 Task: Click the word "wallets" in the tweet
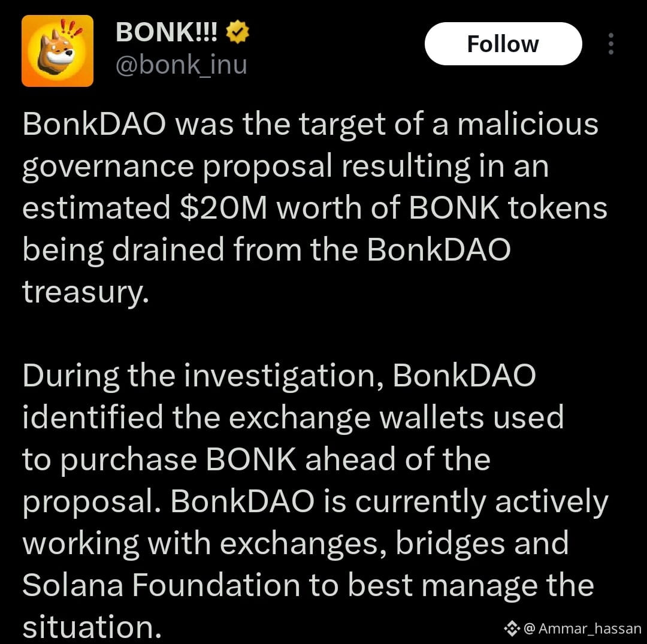pos(431,418)
